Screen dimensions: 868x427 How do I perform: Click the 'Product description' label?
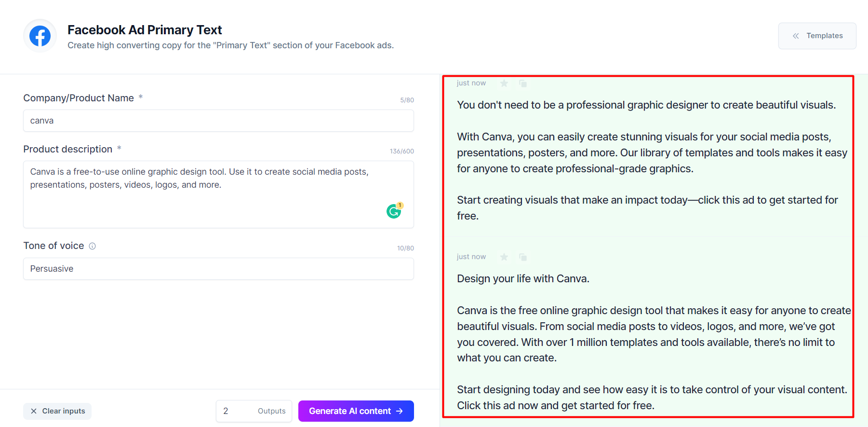(67, 149)
